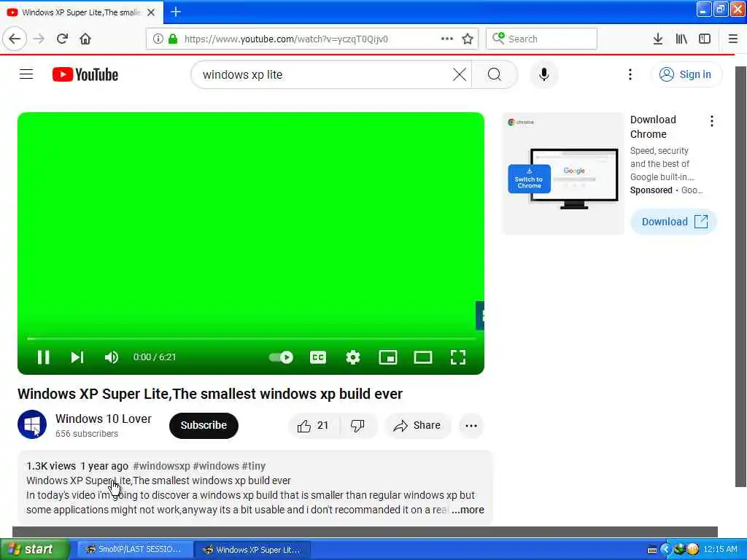Click the ad Download button

click(x=674, y=222)
